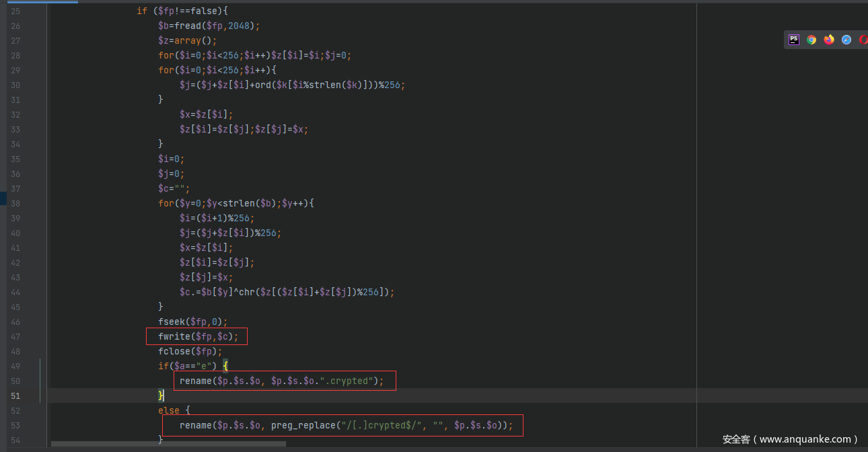868x452 pixels.
Task: Click gutter line number 38
Action: point(15,203)
